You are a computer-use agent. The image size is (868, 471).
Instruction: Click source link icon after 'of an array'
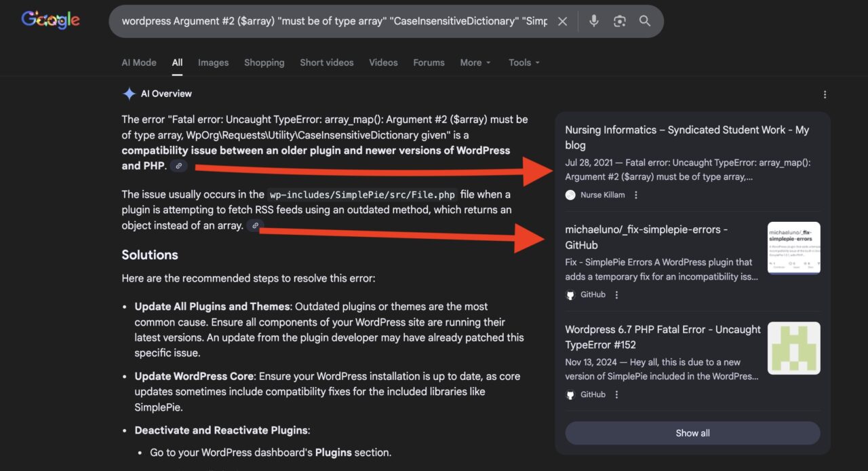255,225
